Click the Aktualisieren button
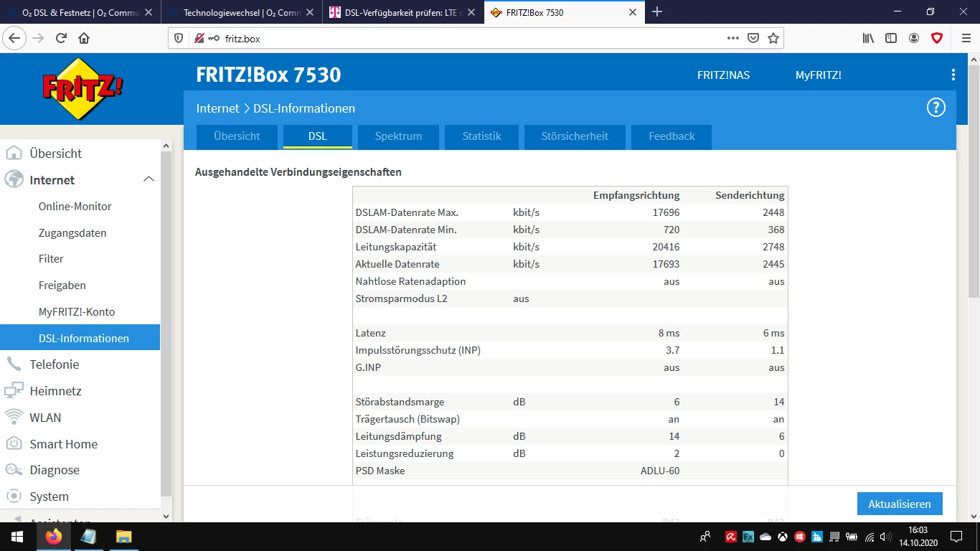 click(899, 504)
